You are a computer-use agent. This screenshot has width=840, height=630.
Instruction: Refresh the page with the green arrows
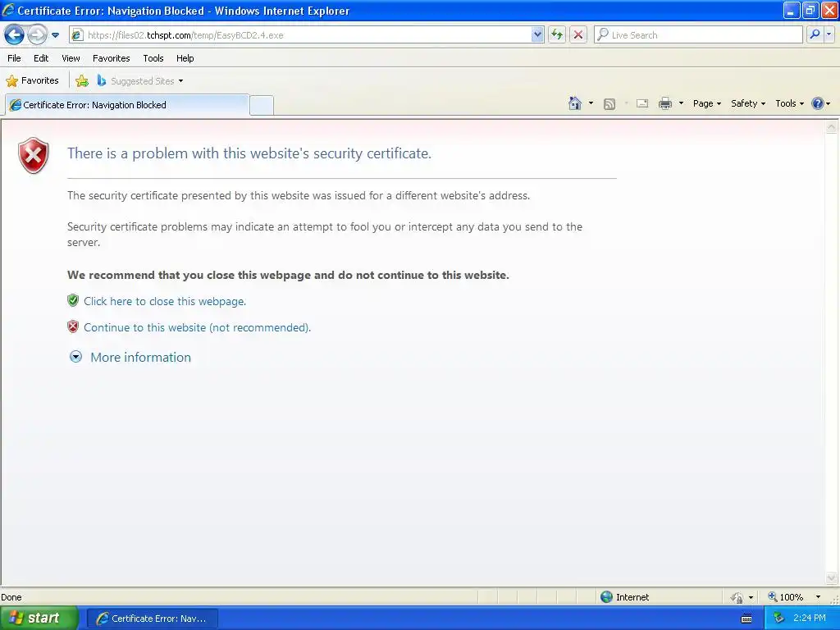click(x=557, y=35)
